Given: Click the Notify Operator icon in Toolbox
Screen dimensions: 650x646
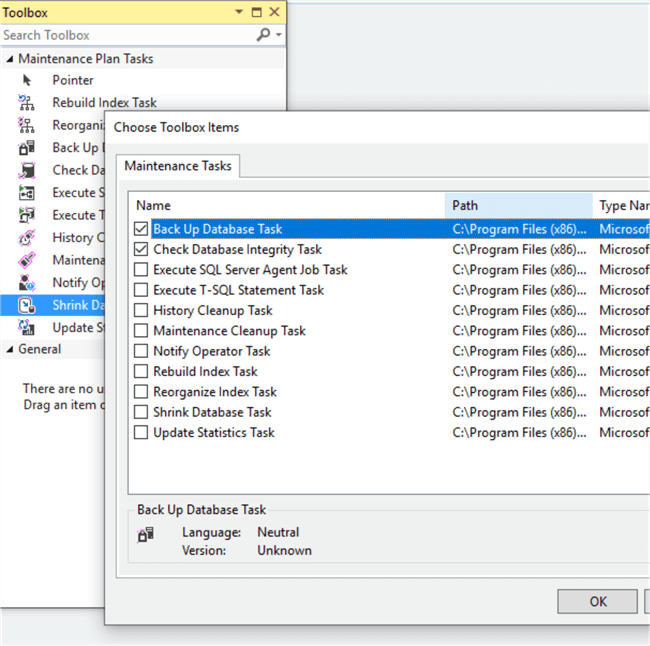Looking at the screenshot, I should 27,283.
